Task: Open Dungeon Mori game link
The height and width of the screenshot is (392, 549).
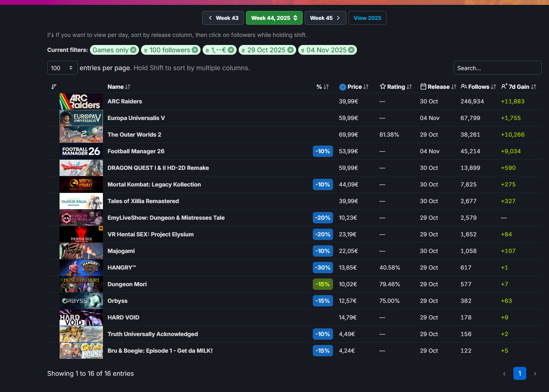Action: pos(127,284)
